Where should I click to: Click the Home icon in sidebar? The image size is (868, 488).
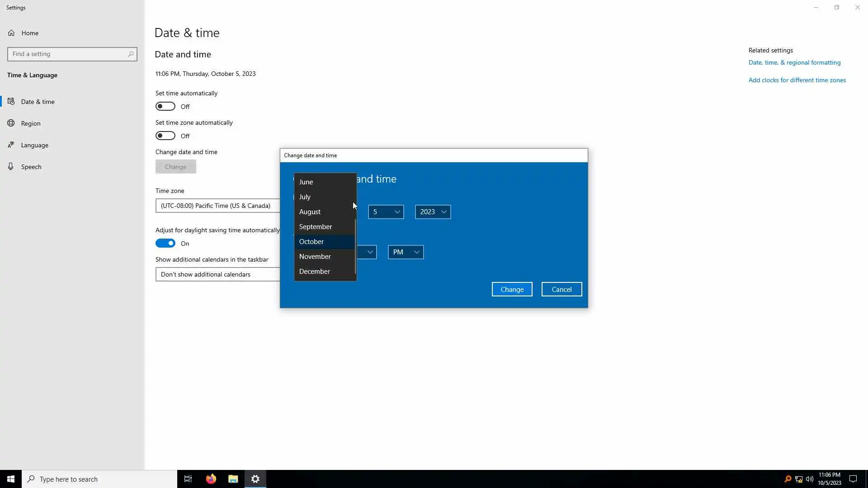click(x=11, y=33)
